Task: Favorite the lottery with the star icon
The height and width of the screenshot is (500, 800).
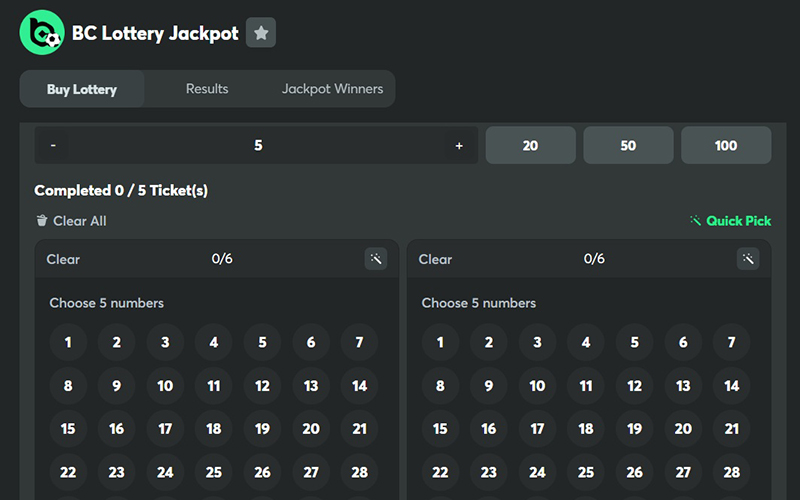Action: (x=261, y=33)
